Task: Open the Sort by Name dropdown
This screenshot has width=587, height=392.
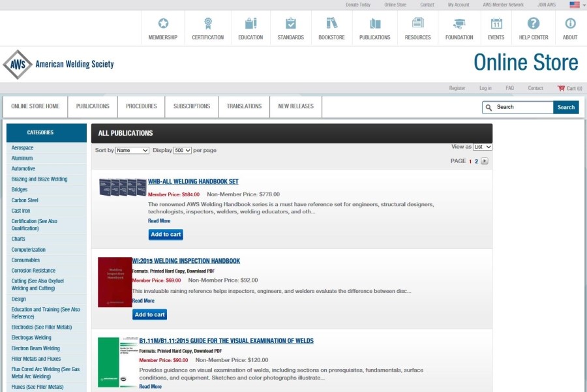Action: pos(132,150)
